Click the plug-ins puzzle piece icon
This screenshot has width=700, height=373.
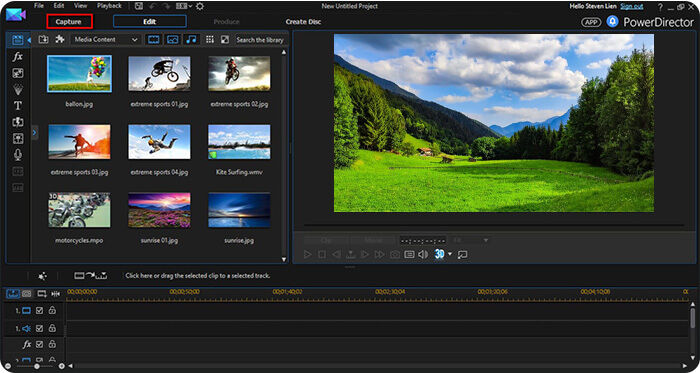(59, 39)
